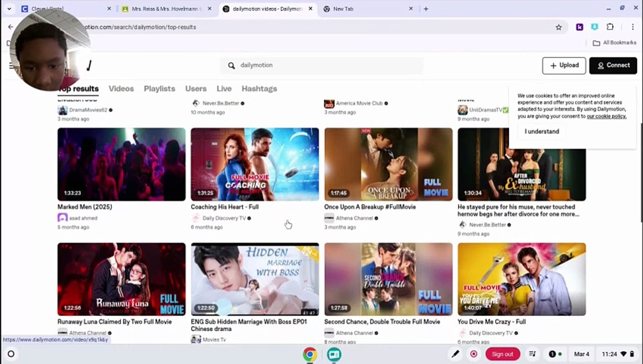Switch to the Videos tab
This screenshot has width=643, height=364.
[121, 88]
